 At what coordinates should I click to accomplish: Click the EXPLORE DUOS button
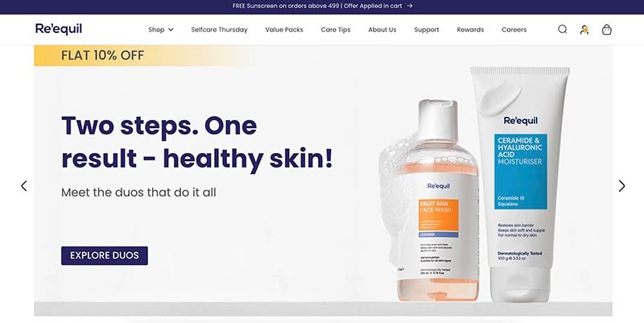point(105,255)
